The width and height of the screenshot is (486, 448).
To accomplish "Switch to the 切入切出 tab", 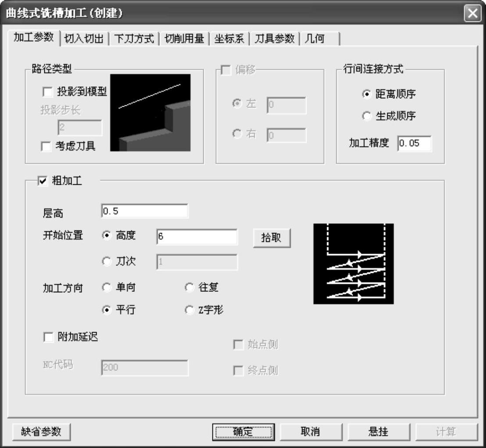I will click(84, 39).
